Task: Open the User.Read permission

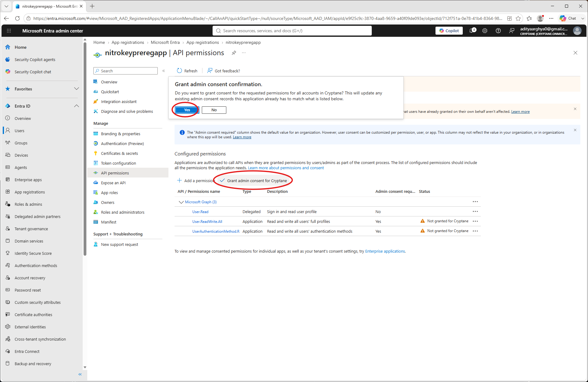Action: point(200,212)
